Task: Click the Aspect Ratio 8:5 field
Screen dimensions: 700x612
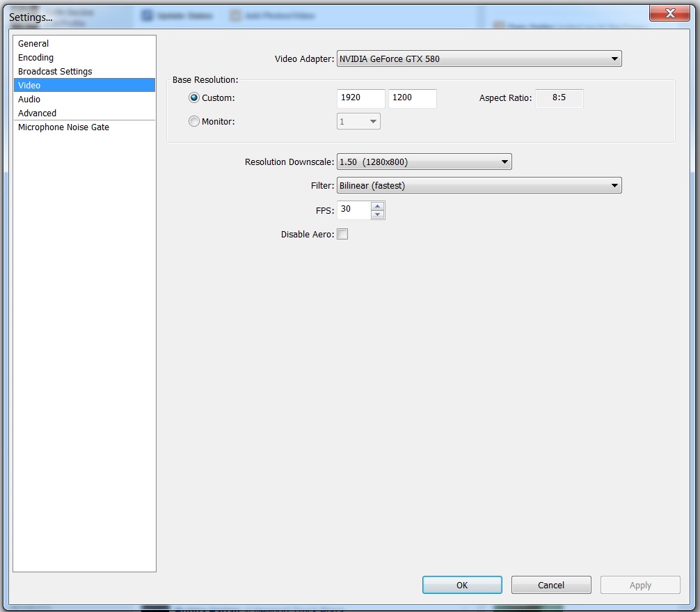Action: tap(559, 98)
